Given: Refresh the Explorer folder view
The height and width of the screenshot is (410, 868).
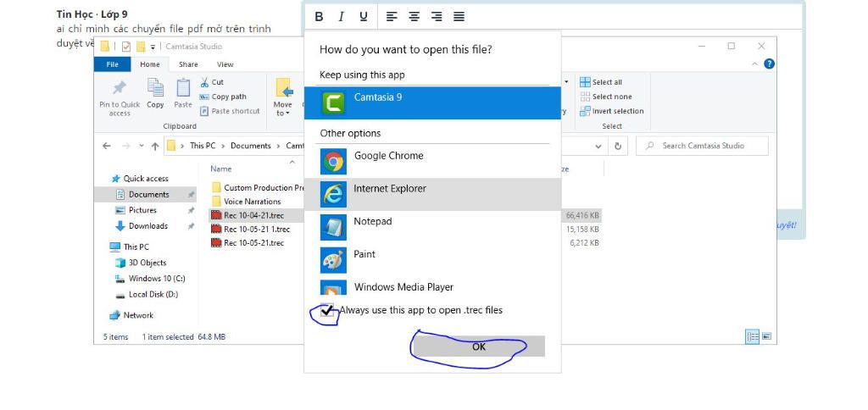Looking at the screenshot, I should [618, 146].
